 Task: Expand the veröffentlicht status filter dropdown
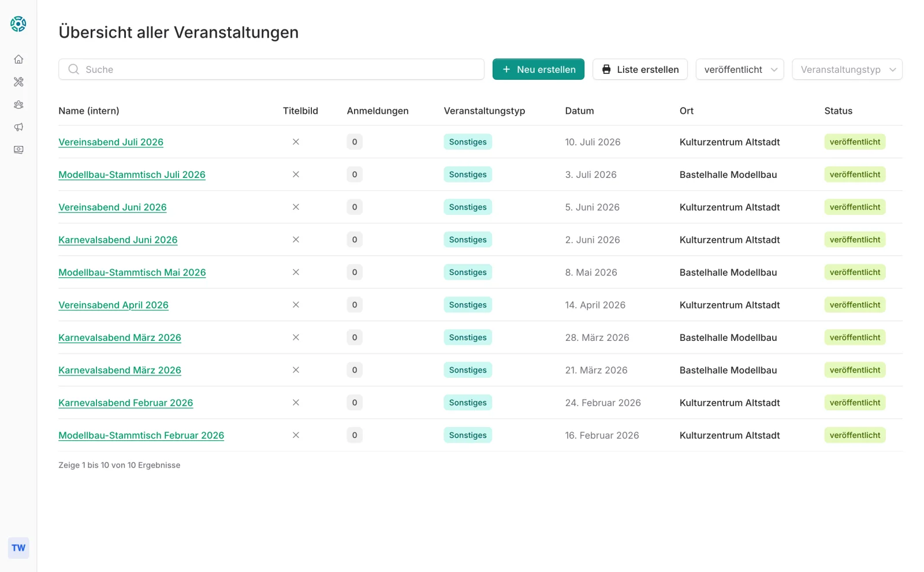[x=740, y=69]
